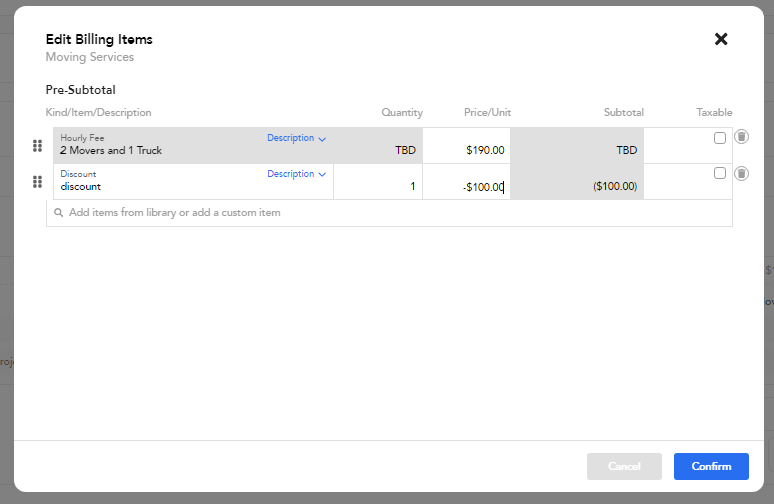Screen dimensions: 774x504
Task: Click the Taxable column header
Action: click(714, 113)
